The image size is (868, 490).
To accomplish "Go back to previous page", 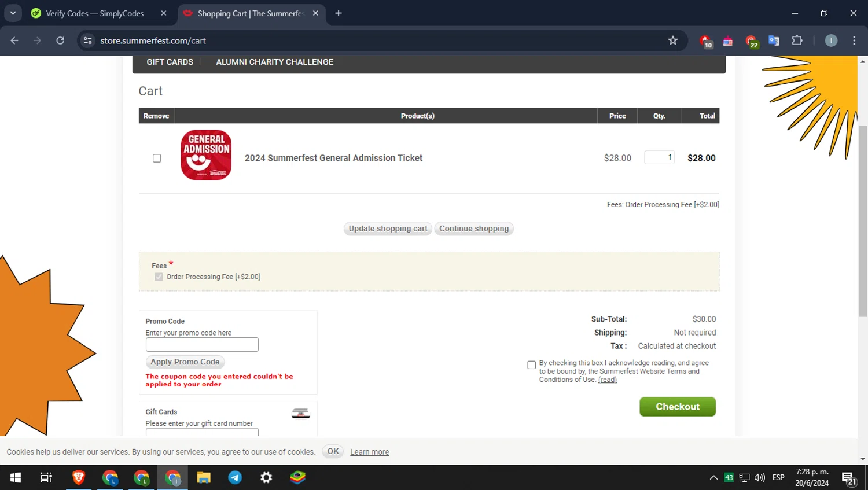I will pyautogui.click(x=14, y=40).
